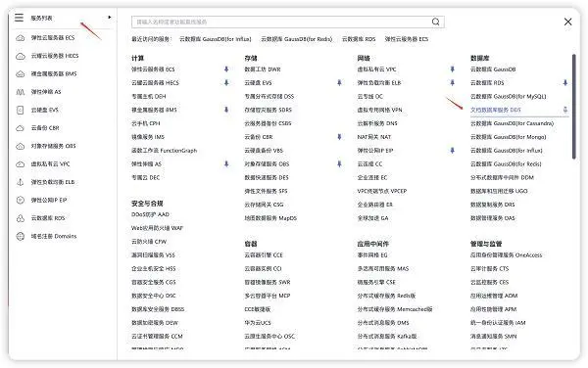Open 云数据库 GaussDB(for MySQL)
This screenshot has height=368, width=588.
(509, 96)
